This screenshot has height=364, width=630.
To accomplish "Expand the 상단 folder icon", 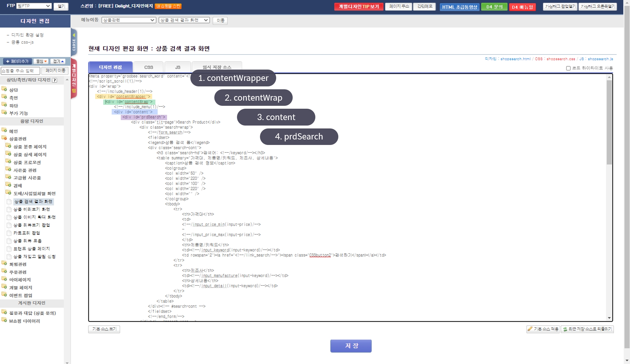I will coord(4,89).
